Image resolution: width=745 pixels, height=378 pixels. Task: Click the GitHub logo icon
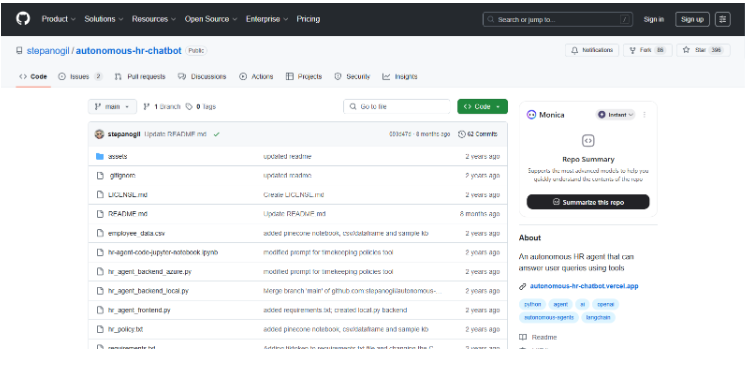[23, 19]
